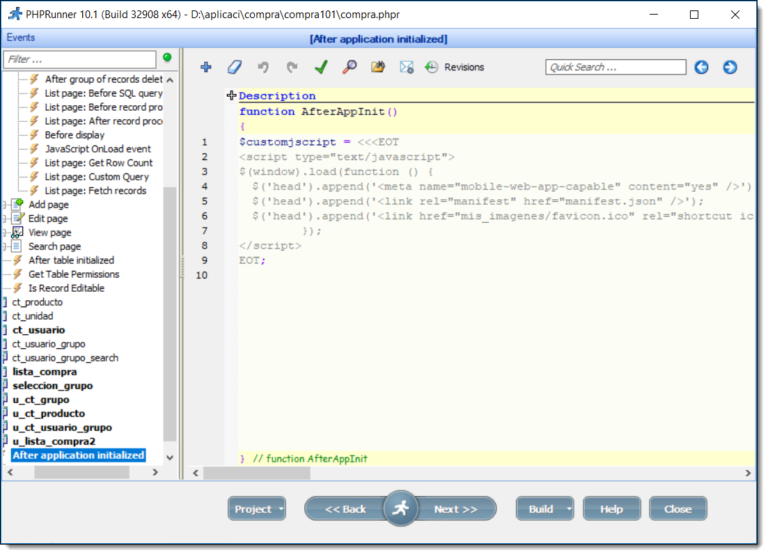768x555 pixels.
Task: Click the Redo arrow icon
Action: click(x=292, y=67)
